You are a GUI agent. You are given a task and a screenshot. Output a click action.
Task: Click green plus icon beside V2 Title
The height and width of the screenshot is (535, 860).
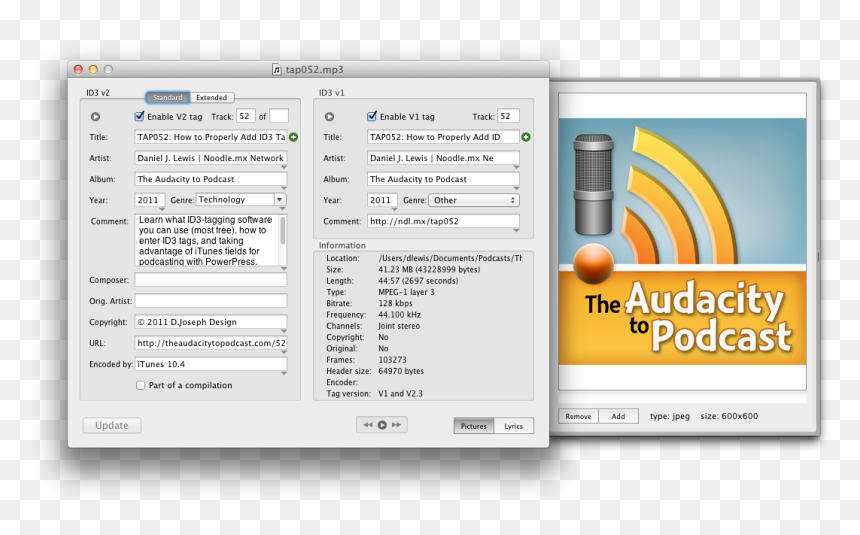(293, 137)
